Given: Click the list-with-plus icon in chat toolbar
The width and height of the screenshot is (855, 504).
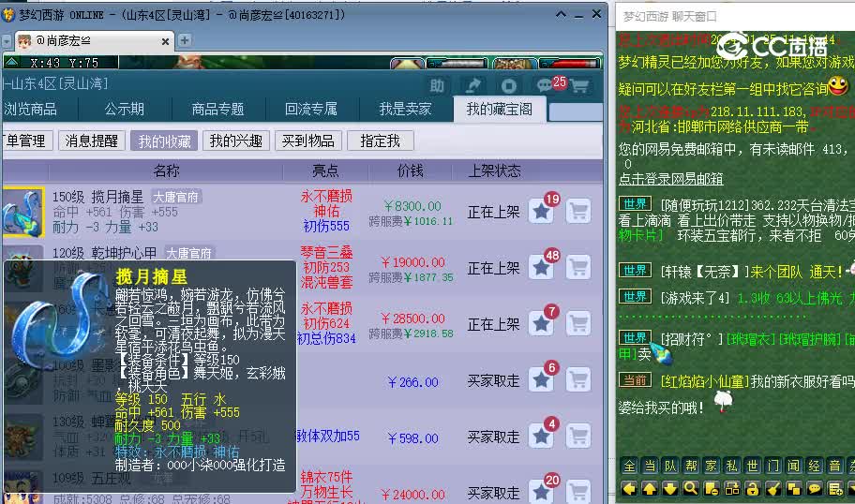Looking at the screenshot, I should point(834,489).
